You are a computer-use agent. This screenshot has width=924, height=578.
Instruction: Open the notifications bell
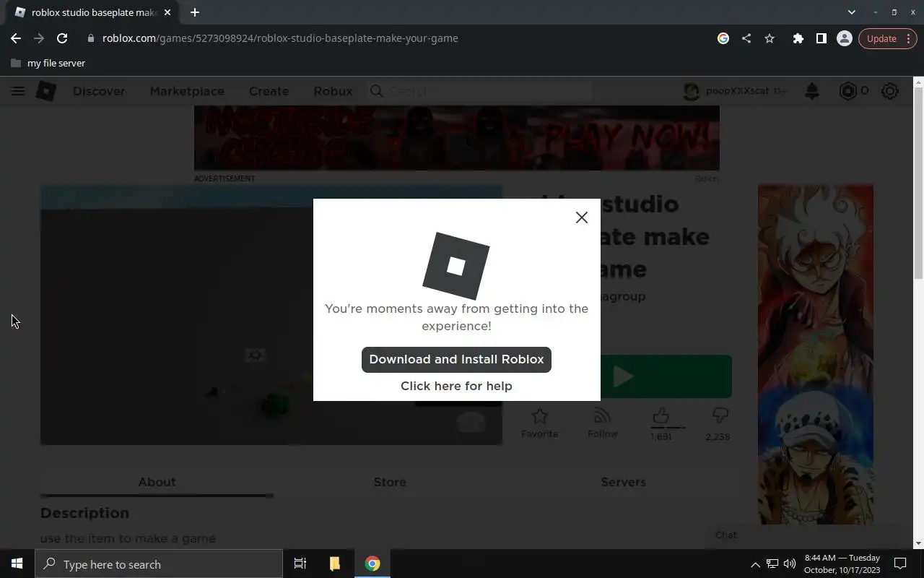click(812, 91)
